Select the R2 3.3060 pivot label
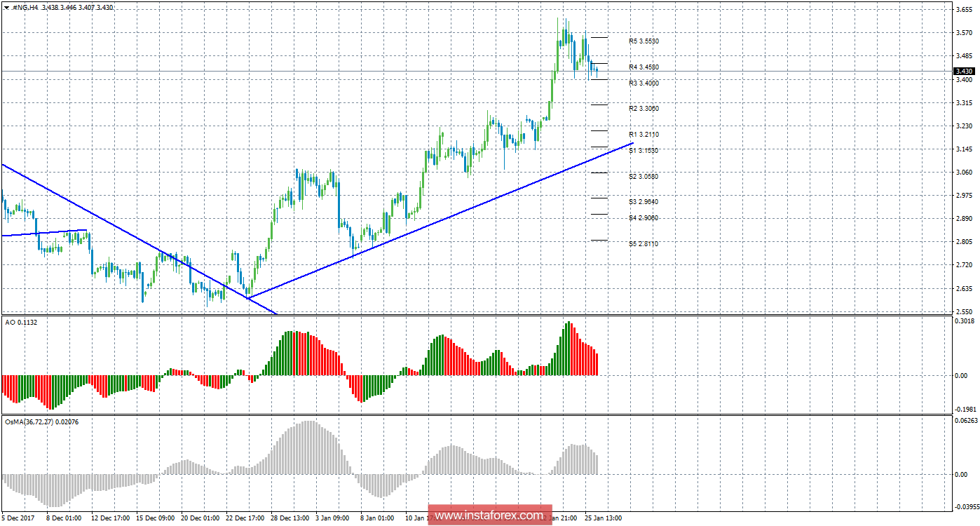Viewport: 980px width, 526px height. (x=644, y=109)
